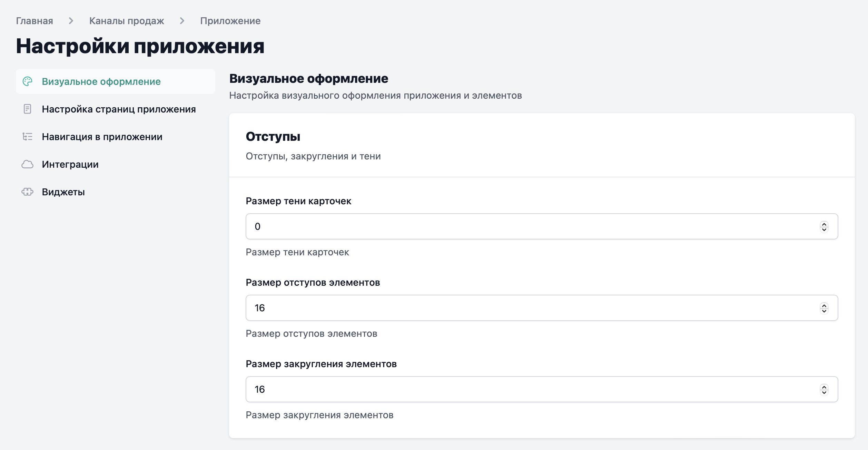Open Настройка страниц приложения section
The height and width of the screenshot is (450, 868).
click(x=119, y=109)
